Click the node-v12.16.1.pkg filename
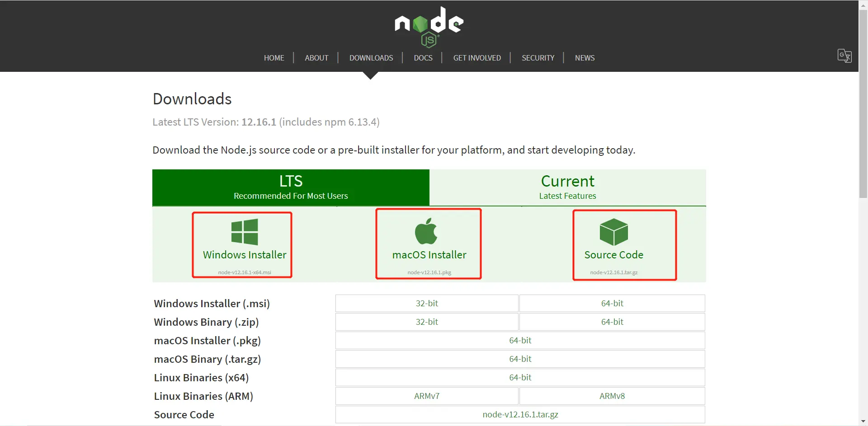Image resolution: width=868 pixels, height=426 pixels. (429, 272)
